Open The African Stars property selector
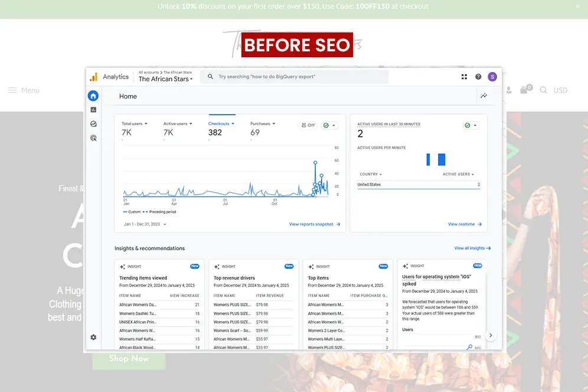Viewport: 588px width, 392px height. point(165,79)
